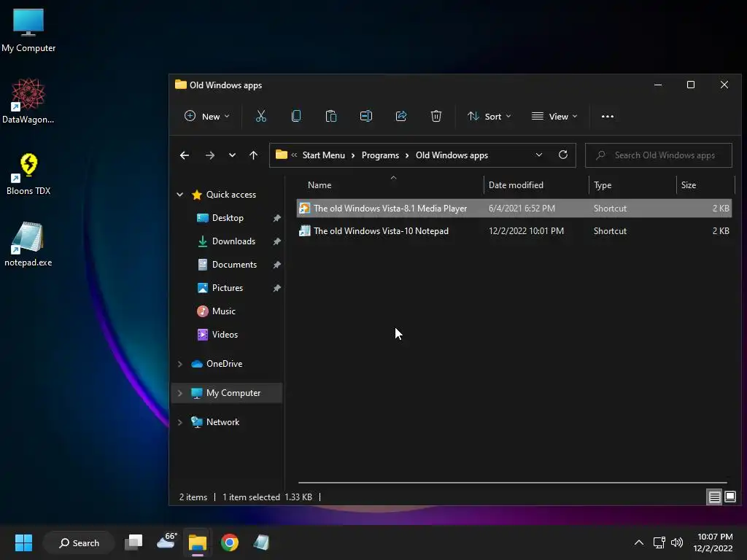
Task: Expand the My Computer tree node
Action: click(180, 393)
